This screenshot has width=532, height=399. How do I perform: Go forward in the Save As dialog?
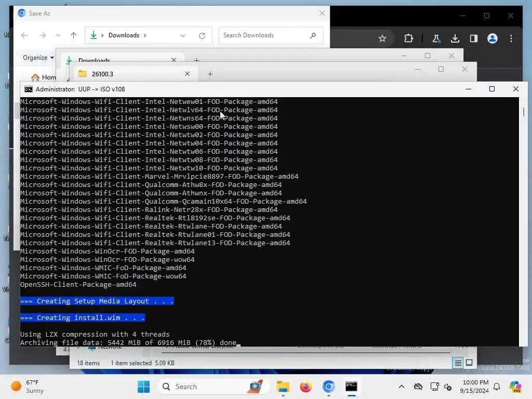[43, 35]
